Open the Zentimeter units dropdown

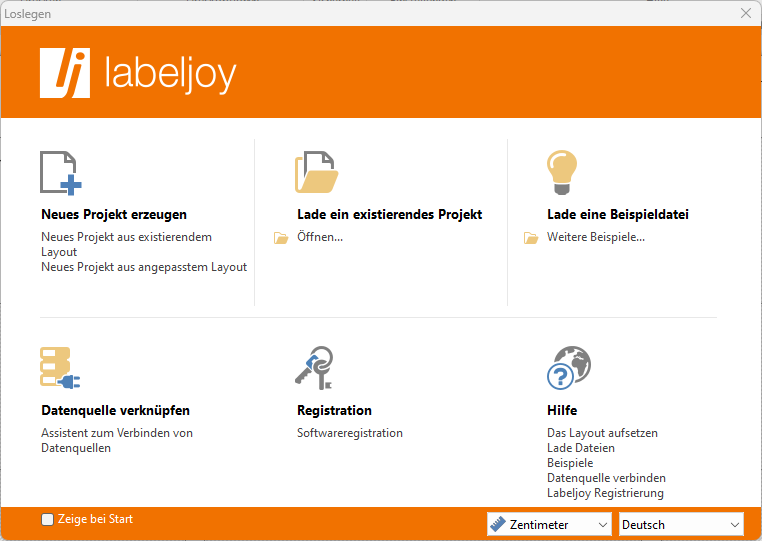(x=549, y=524)
